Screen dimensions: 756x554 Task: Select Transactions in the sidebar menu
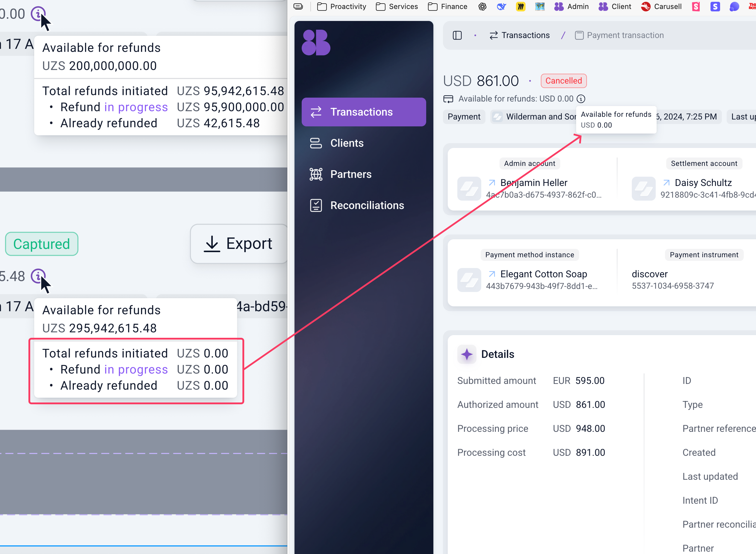[364, 112]
